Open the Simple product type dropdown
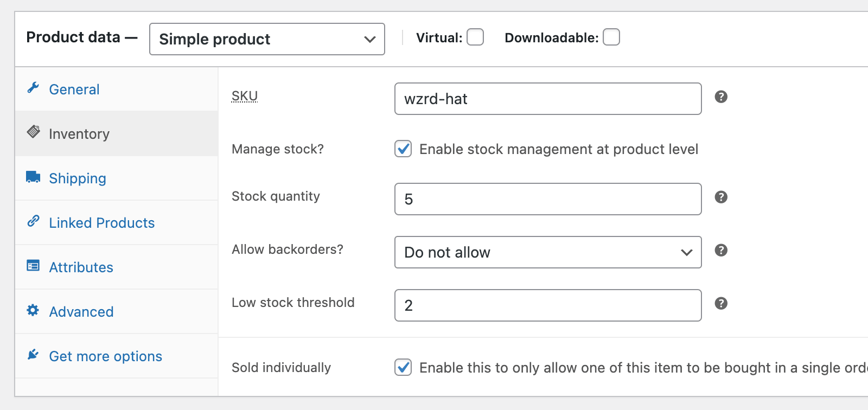This screenshot has height=410, width=868. (x=267, y=39)
